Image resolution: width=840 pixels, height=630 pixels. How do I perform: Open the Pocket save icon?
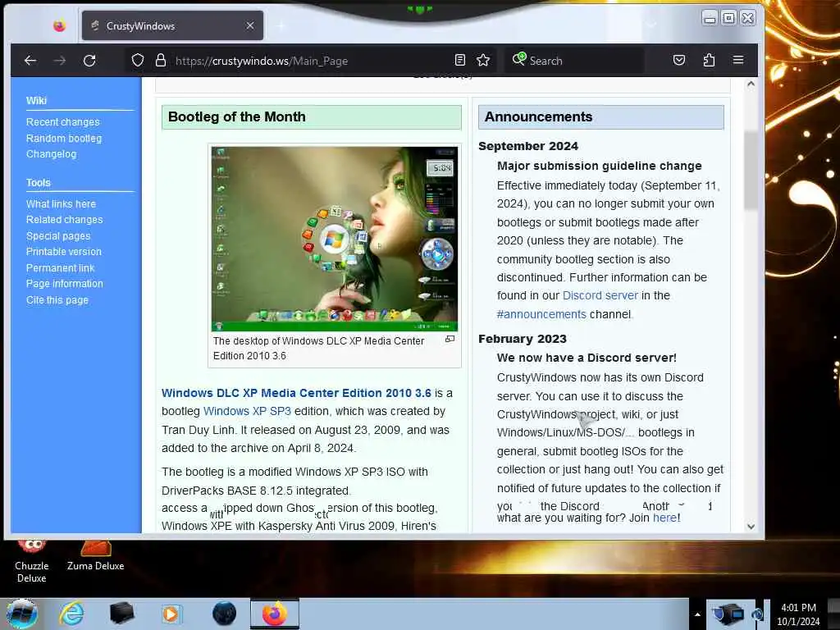pos(678,60)
